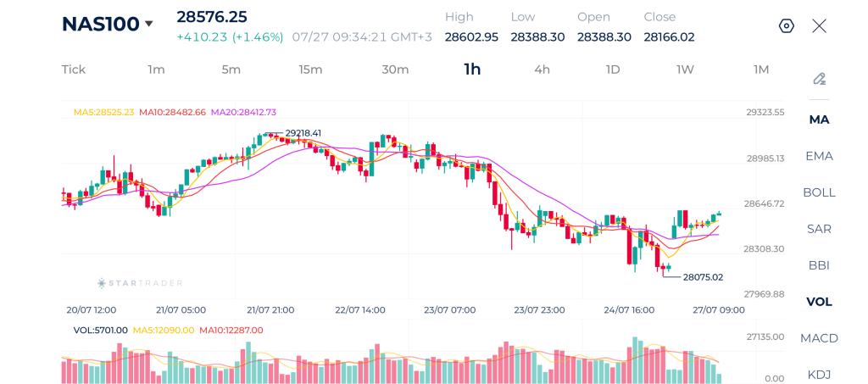Expand NAS100 symbol dropdown arrow
This screenshot has width=868, height=384.
point(148,24)
